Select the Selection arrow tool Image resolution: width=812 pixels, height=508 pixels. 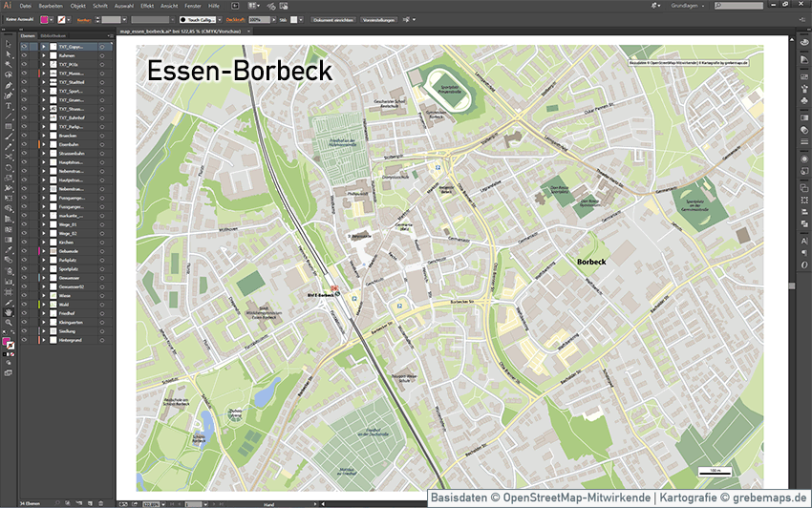point(9,45)
